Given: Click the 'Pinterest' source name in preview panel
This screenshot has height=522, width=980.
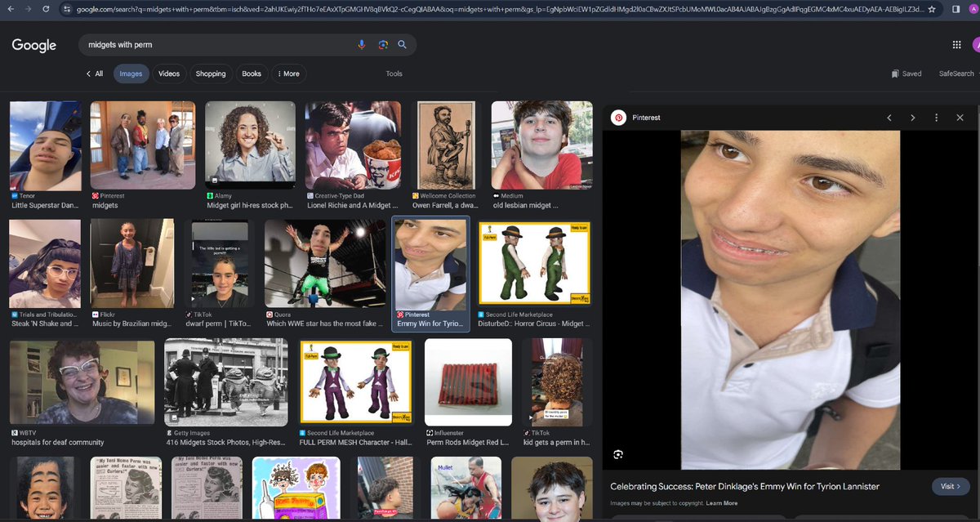Looking at the screenshot, I should pos(646,118).
